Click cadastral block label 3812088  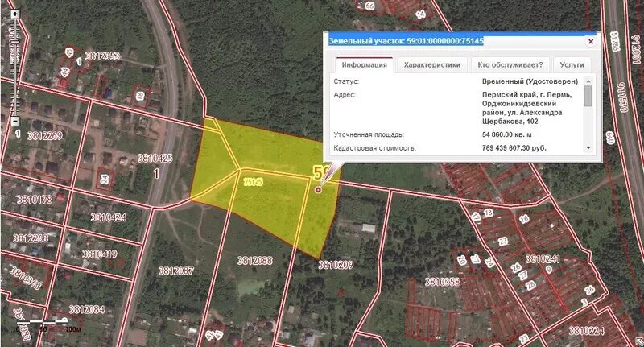(x=254, y=260)
